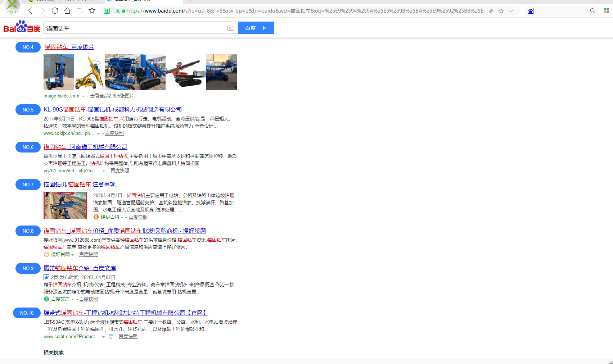Image resolution: width=613 pixels, height=364 pixels.
Task: Open the colorful grid apps icon
Action: coord(606,11)
